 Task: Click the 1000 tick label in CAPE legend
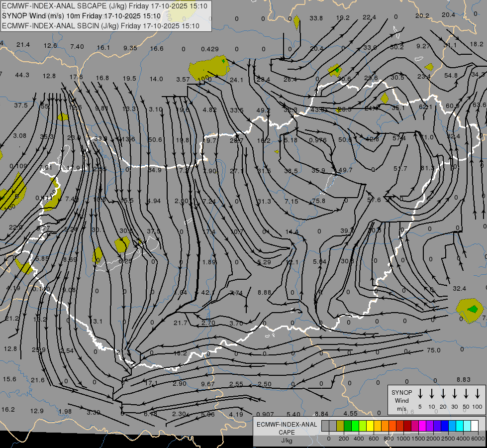pyautogui.click(x=403, y=439)
